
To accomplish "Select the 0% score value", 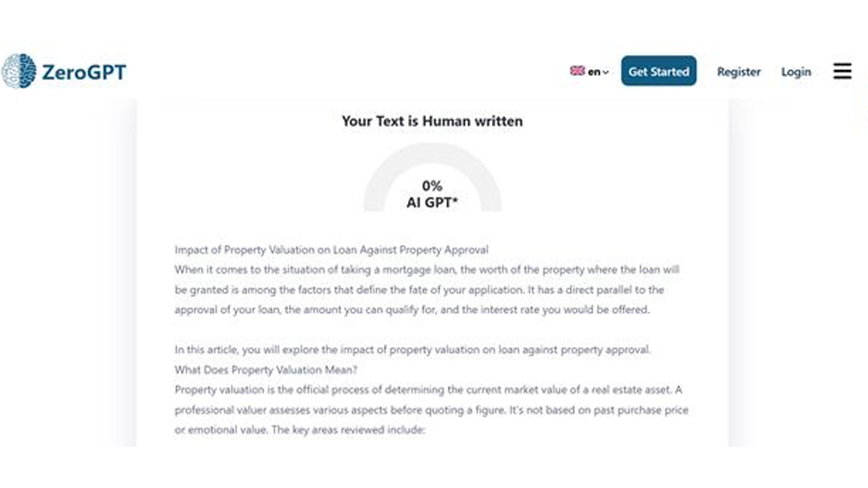I will [432, 186].
